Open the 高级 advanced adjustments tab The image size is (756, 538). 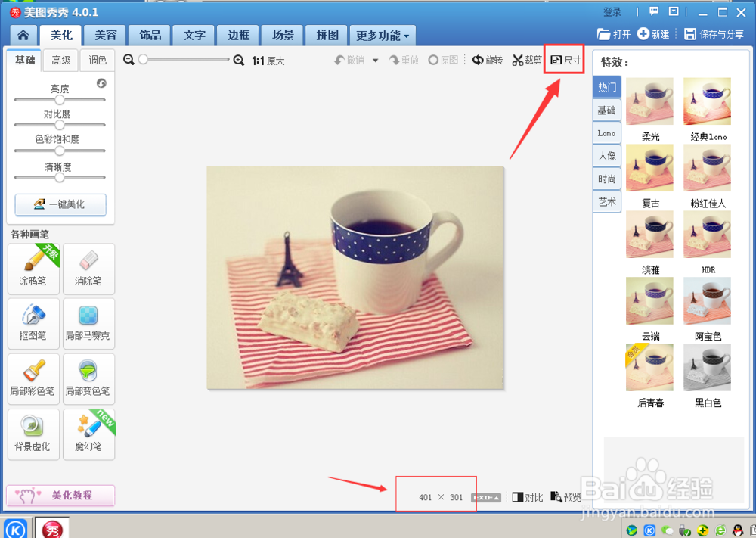tap(61, 60)
